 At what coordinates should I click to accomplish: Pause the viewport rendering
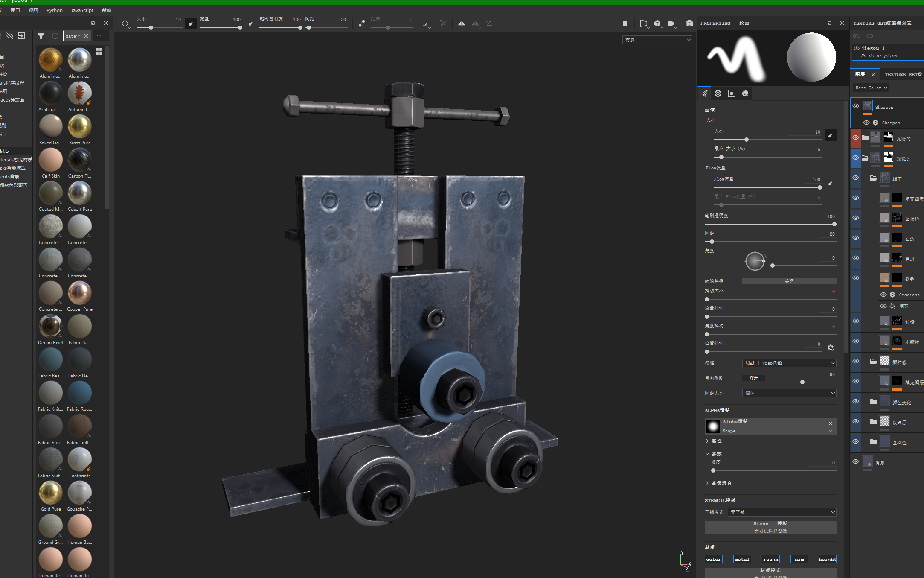tap(625, 24)
